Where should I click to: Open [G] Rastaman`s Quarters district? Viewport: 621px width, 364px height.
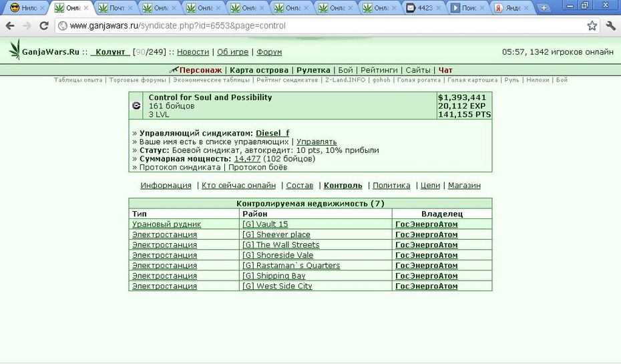[x=292, y=265]
